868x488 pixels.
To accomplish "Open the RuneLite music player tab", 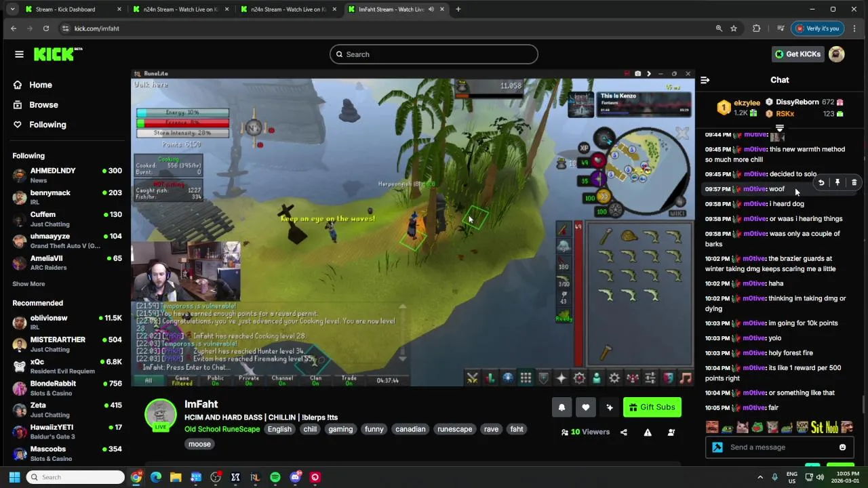I will click(686, 378).
